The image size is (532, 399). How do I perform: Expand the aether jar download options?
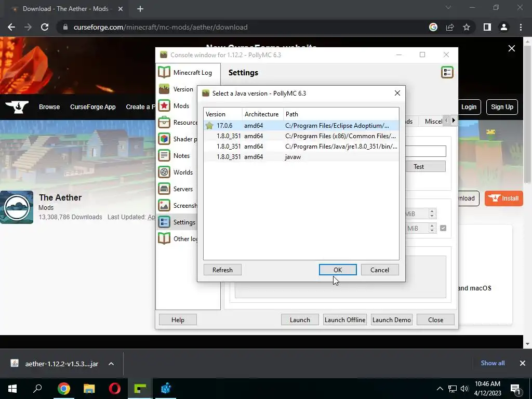pyautogui.click(x=111, y=364)
